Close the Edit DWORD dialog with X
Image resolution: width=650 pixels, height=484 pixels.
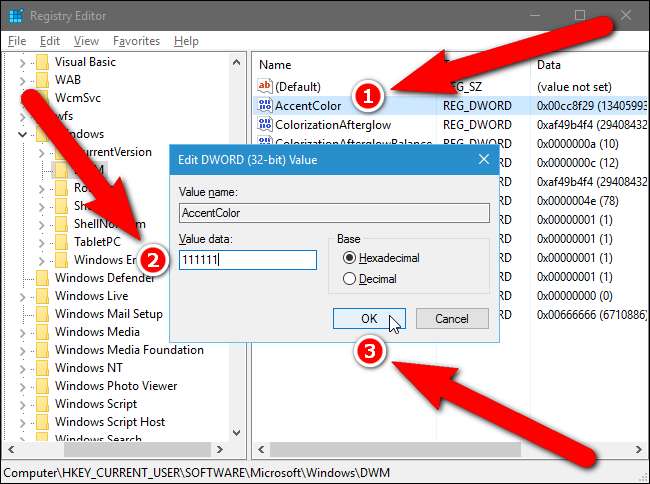pos(483,160)
